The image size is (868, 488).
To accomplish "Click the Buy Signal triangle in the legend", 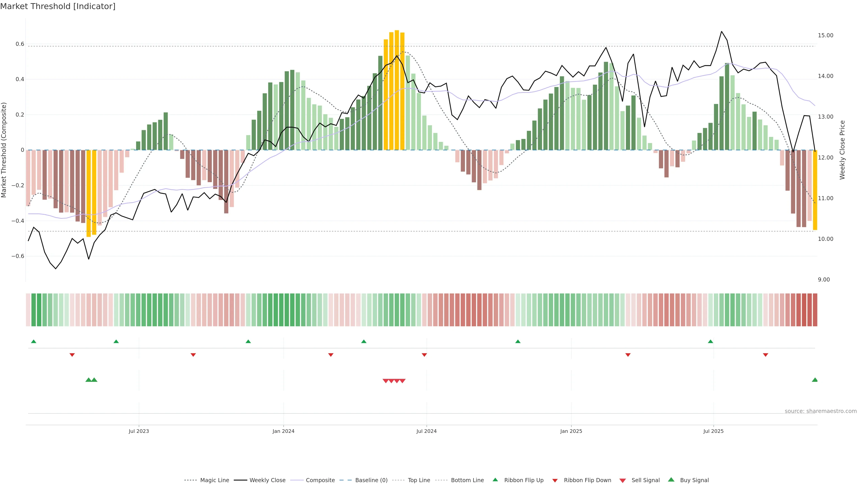I will point(671,480).
